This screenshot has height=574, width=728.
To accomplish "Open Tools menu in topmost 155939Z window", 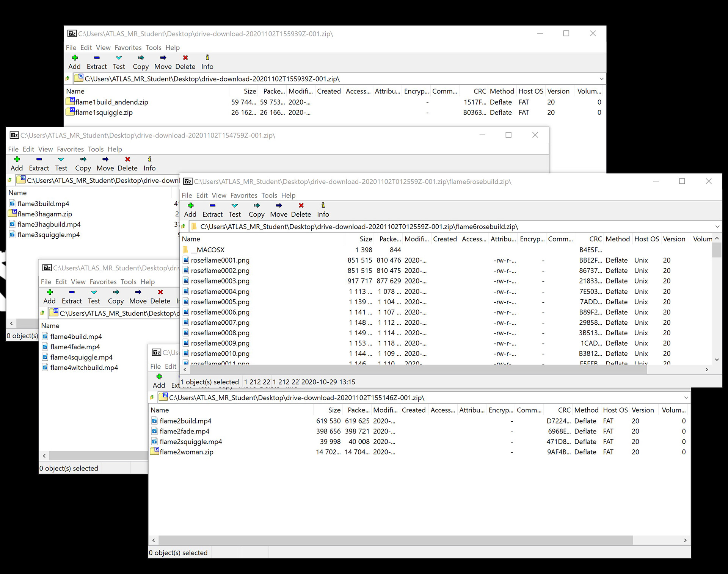I will click(153, 48).
